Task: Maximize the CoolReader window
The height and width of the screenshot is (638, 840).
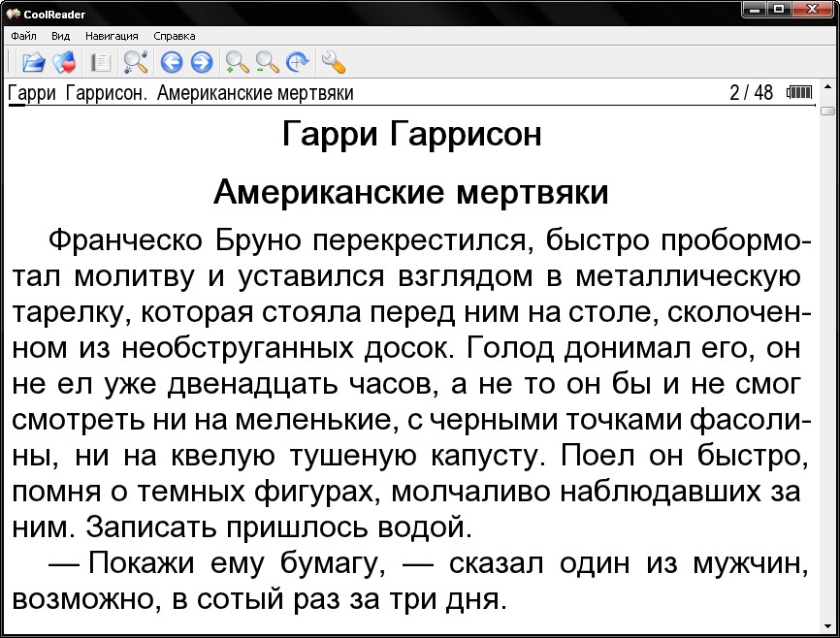Action: click(x=779, y=10)
